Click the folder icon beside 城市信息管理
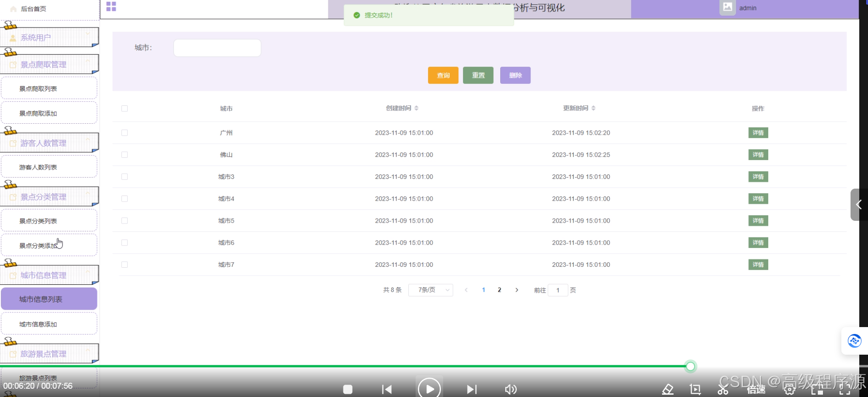Screen dimensions: 868x397 tap(13, 276)
